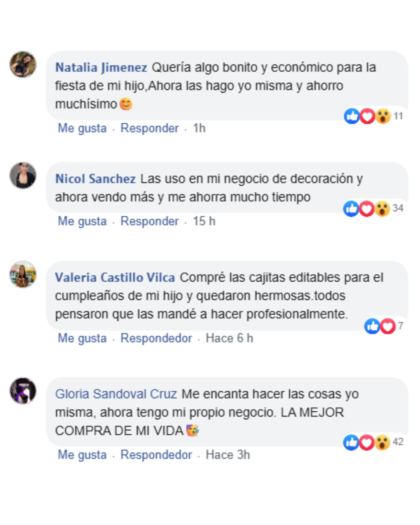The height and width of the screenshot is (525, 420).
Task: Open Nicol Sanchez's avatar thumbnail
Action: click(x=23, y=175)
